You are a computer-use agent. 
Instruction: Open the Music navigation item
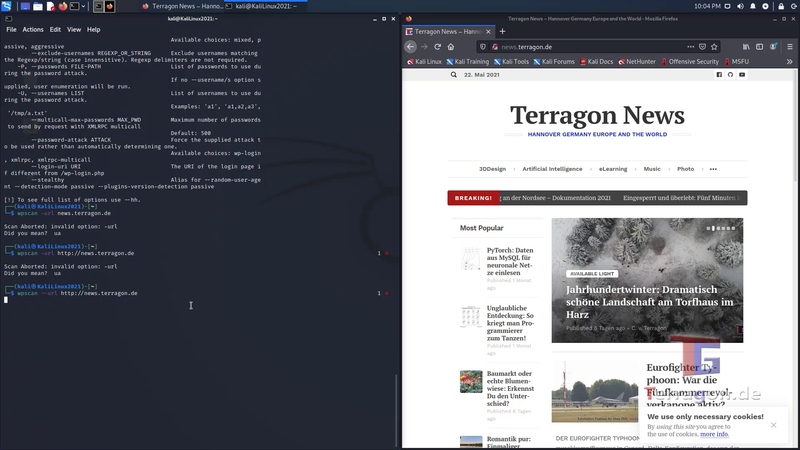[x=652, y=169]
